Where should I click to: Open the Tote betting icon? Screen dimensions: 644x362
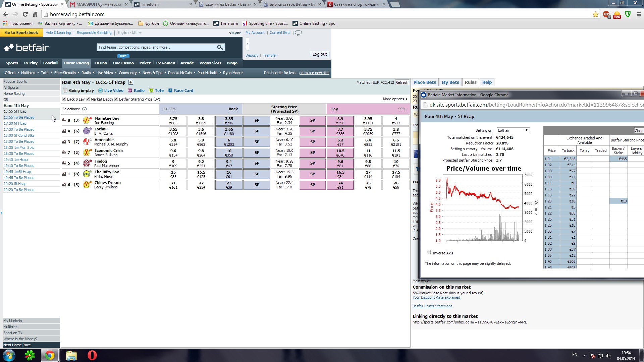(x=151, y=90)
